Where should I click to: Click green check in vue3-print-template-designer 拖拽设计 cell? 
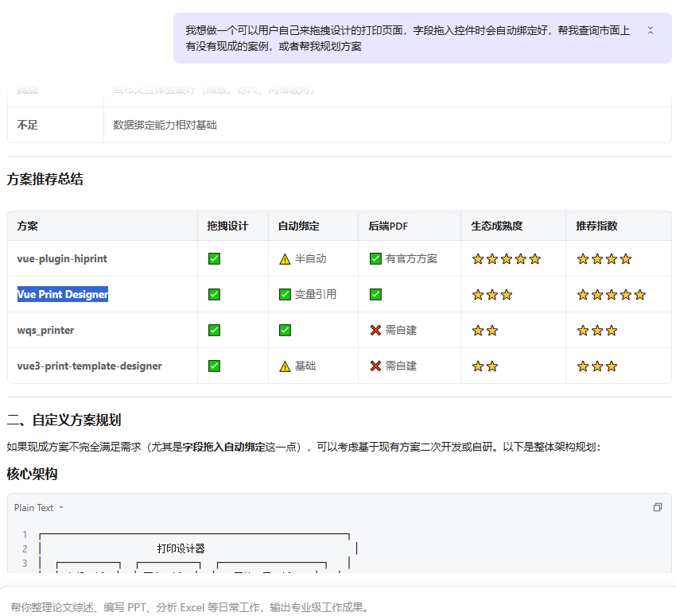point(214,366)
